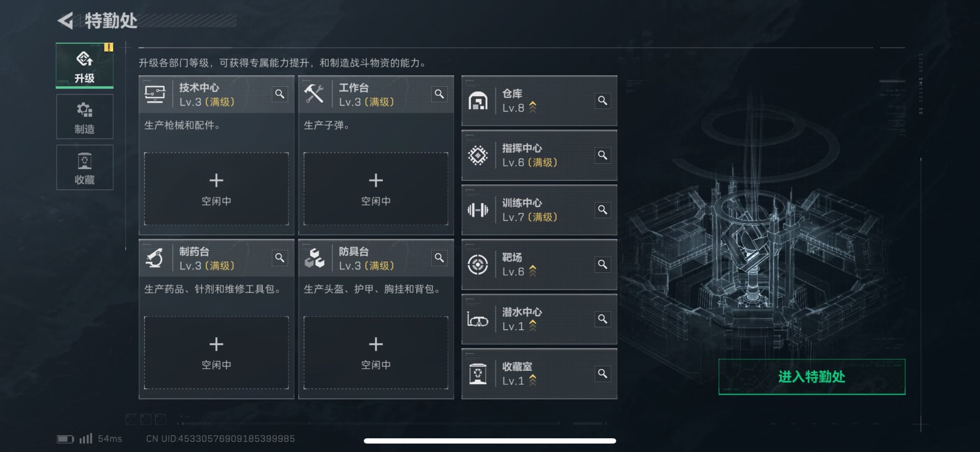Screen dimensions: 980x452
Task: Select the 升级 tab
Action: tap(85, 66)
